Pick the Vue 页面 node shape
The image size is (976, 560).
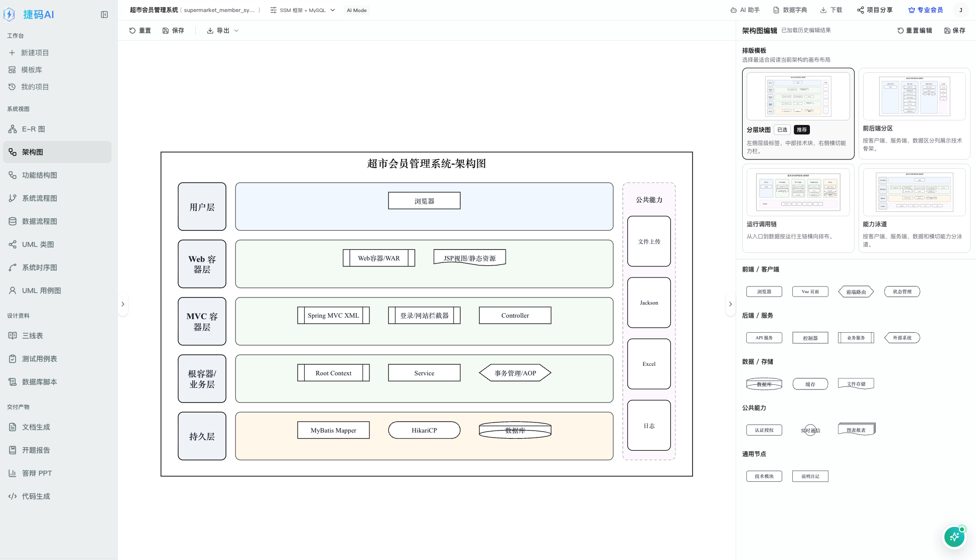[x=810, y=292]
